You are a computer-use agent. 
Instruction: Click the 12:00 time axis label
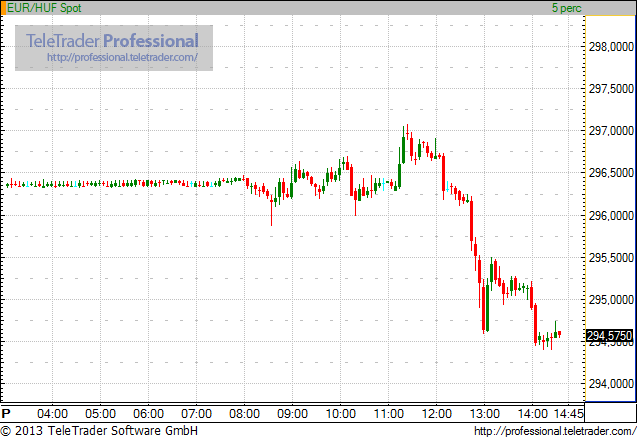click(436, 414)
